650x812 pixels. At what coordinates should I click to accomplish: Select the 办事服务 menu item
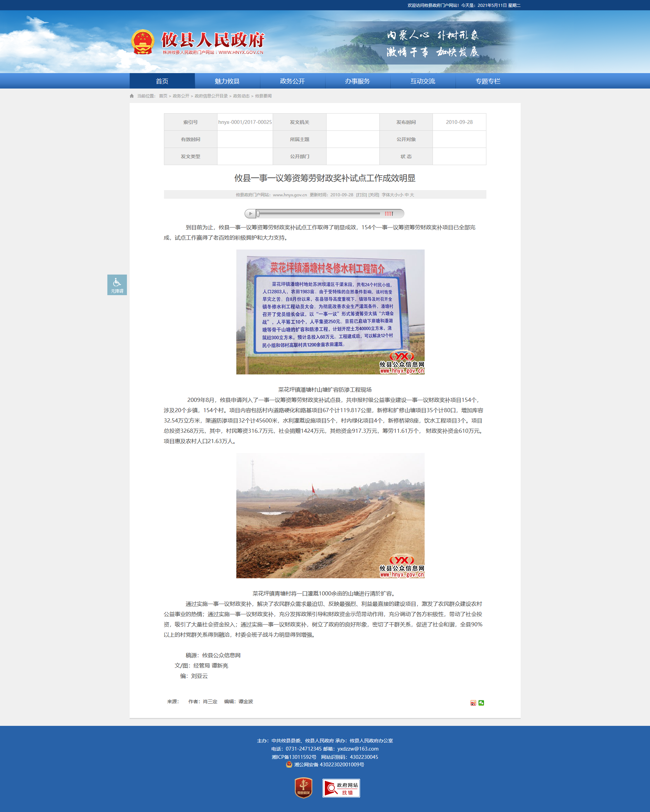pos(357,81)
